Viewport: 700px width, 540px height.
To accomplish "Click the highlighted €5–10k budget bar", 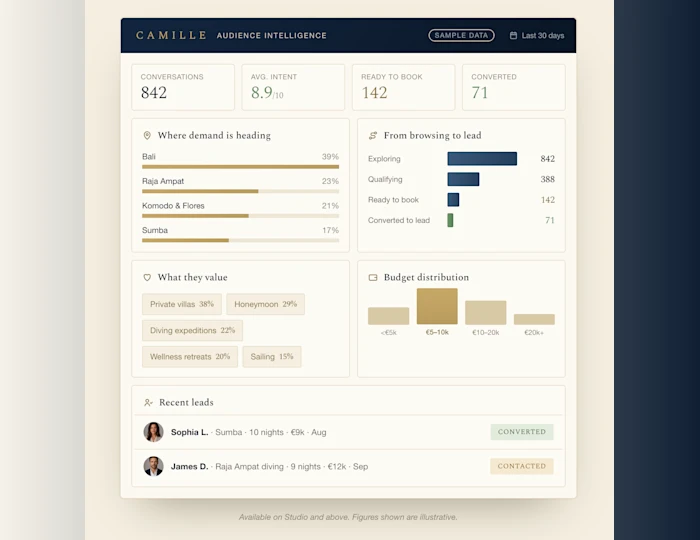I will click(437, 306).
